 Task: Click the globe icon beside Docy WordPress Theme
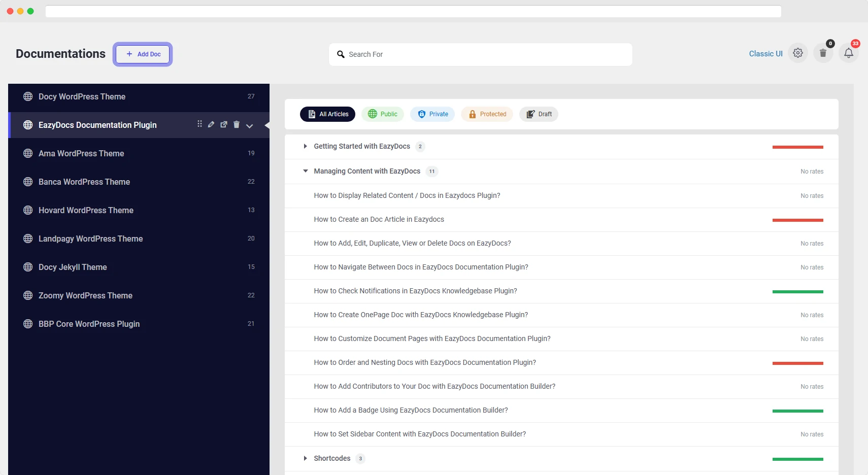pos(27,96)
